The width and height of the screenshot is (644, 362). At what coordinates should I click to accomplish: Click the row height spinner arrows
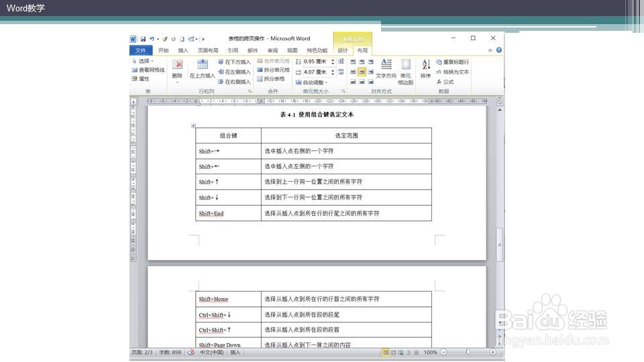click(333, 62)
